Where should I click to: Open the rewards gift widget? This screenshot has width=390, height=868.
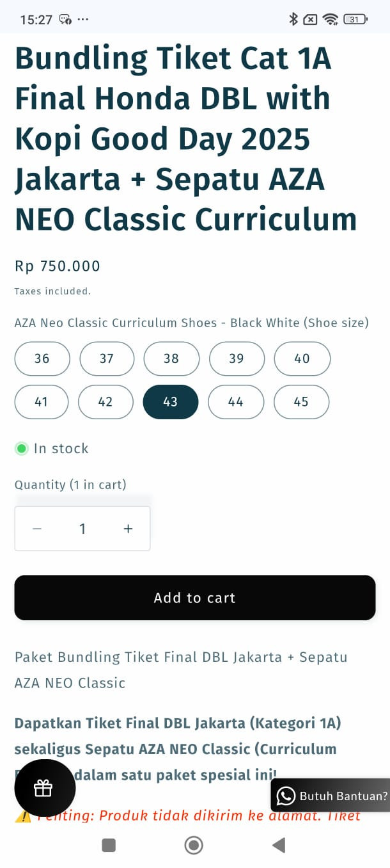tap(44, 788)
